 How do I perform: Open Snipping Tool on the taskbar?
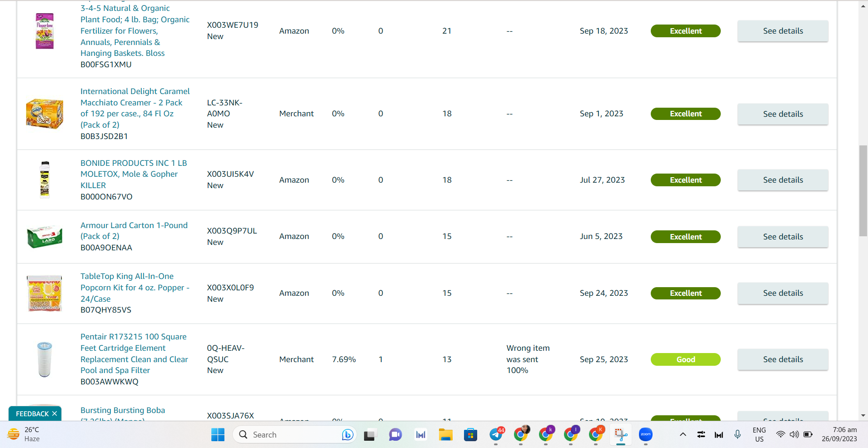[621, 435]
